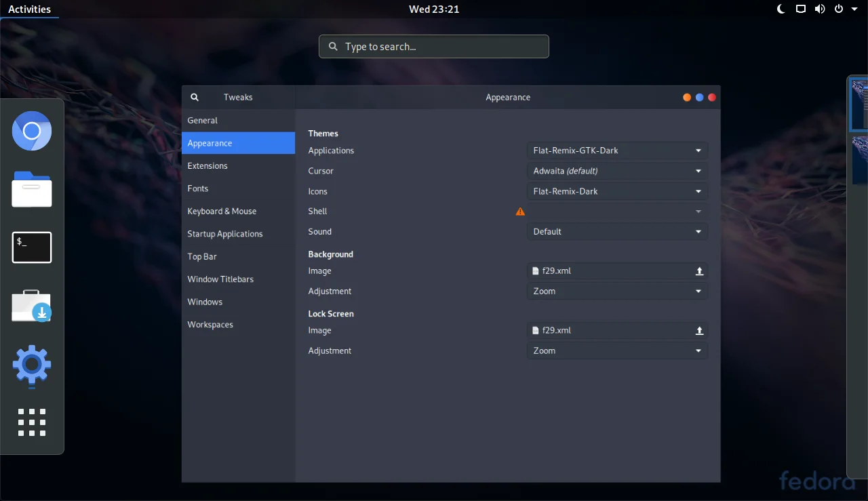
Task: Launch the Files manager from the dock
Action: (32, 189)
